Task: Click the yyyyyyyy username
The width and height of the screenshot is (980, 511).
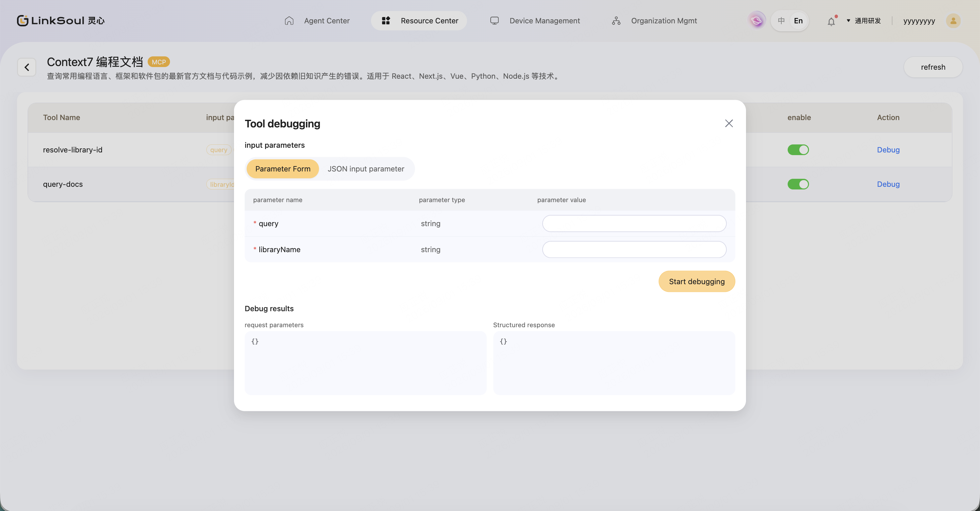Action: [x=919, y=21]
